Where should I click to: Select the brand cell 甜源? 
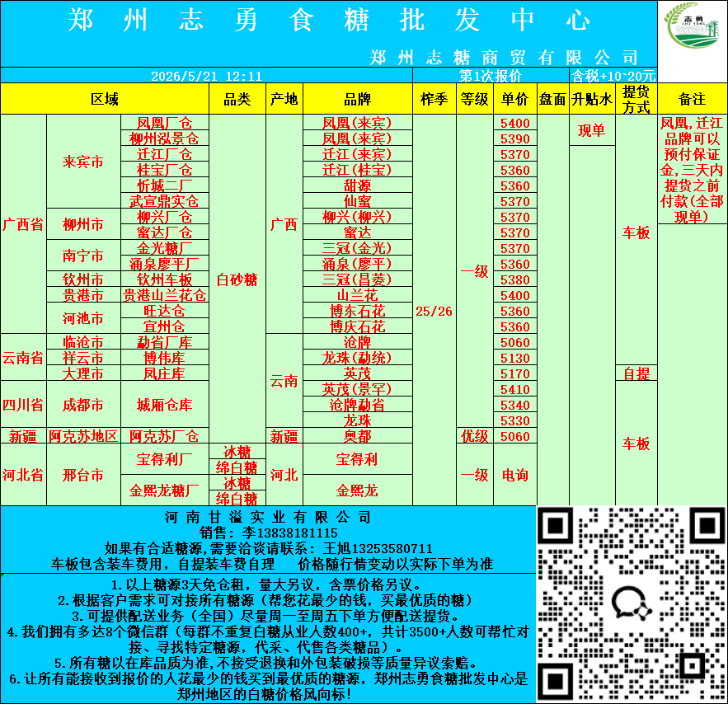[358, 185]
